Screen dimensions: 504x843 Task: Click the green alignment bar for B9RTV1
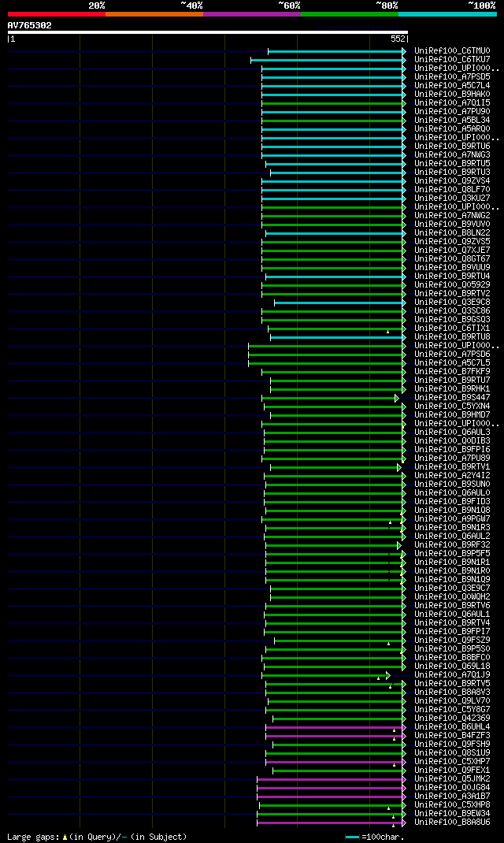click(x=335, y=468)
